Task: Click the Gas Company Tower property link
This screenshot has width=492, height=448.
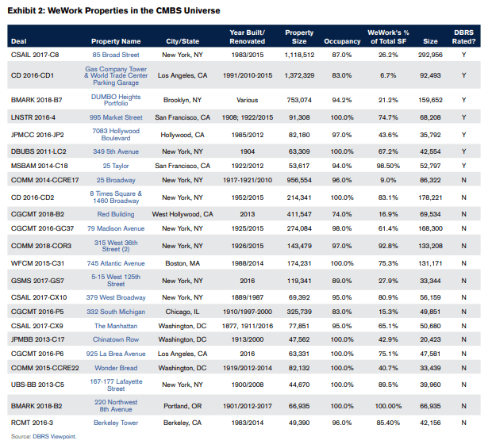Action: [x=116, y=75]
